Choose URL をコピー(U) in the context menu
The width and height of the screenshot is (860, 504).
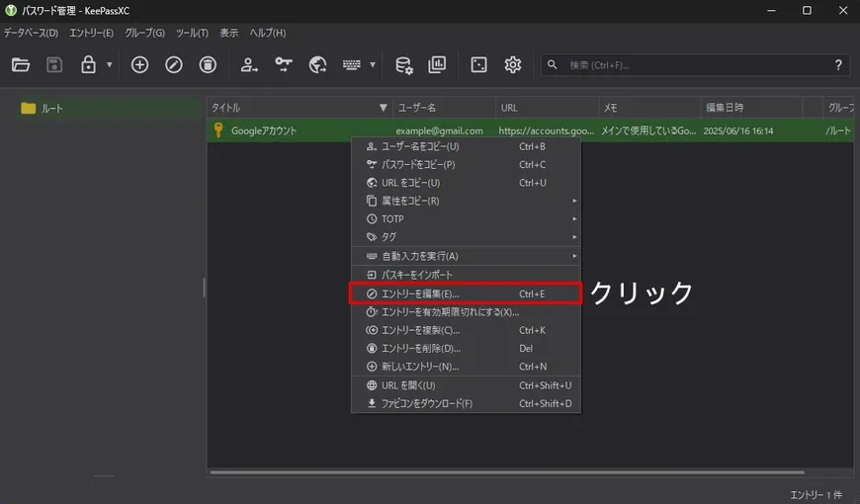point(466,183)
